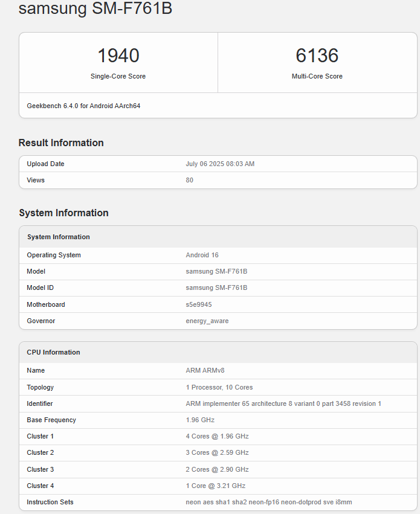Screen dimensions: 420x514
Task: Click the System Information table header
Action: point(59,237)
